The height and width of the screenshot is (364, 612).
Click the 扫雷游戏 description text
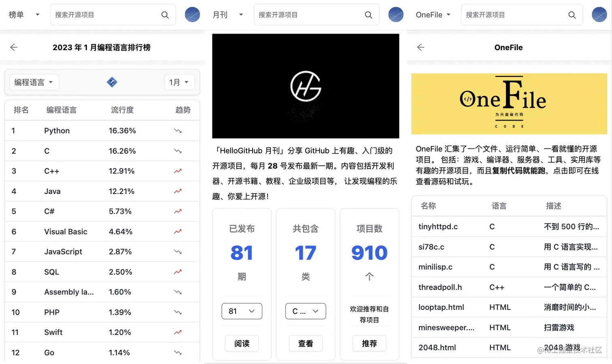559,328
